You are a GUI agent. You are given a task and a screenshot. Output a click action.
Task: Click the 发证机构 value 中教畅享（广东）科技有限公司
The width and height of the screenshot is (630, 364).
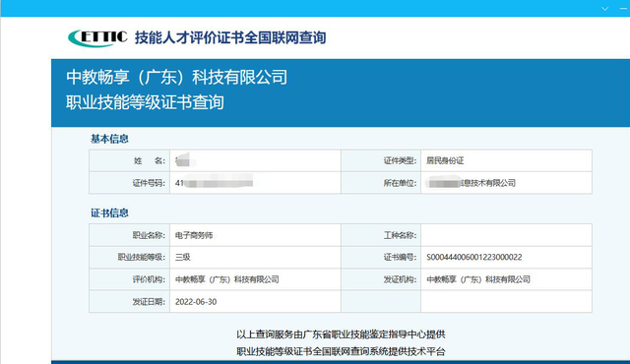tap(478, 279)
